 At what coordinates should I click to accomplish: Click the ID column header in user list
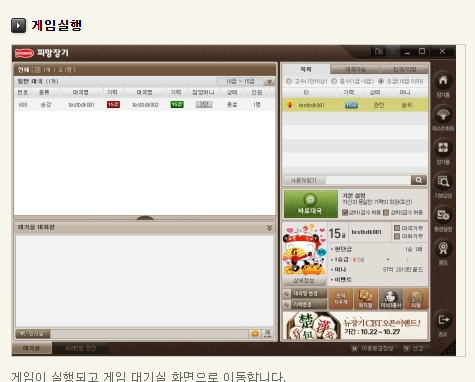click(306, 92)
